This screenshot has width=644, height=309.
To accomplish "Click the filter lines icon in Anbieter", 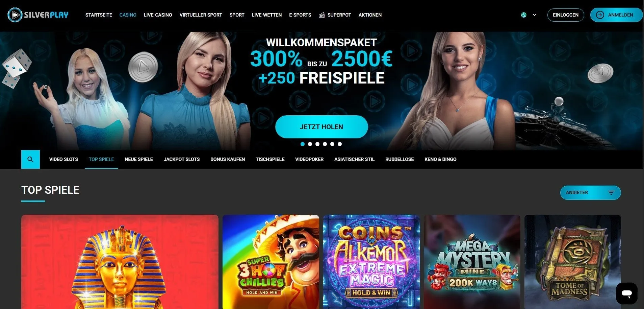I will pos(611,193).
